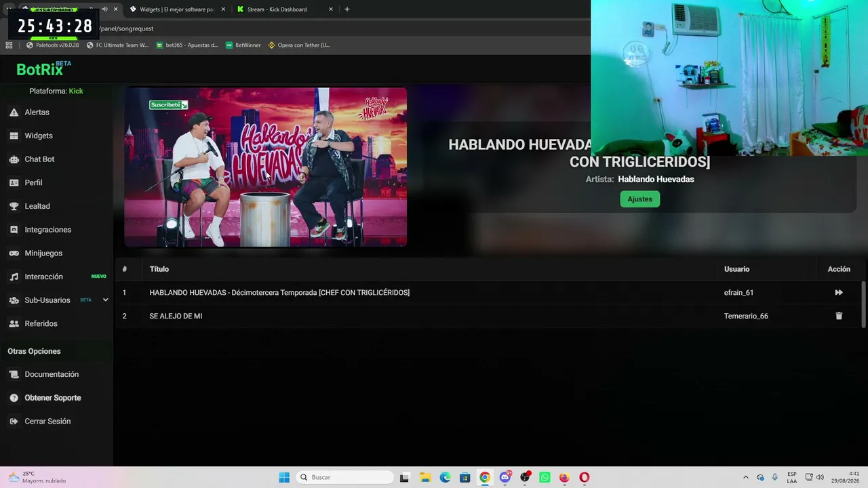Open support via the question mark icon
Image resolution: width=868 pixels, height=488 pixels.
coord(14,398)
